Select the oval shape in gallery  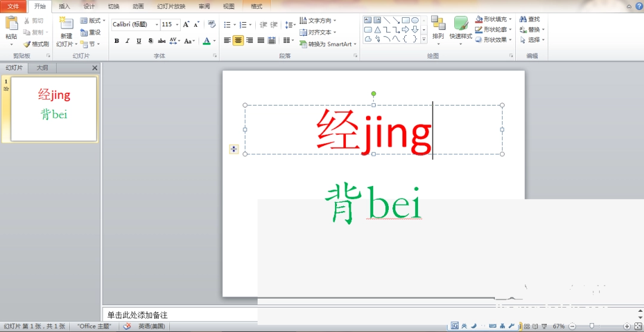point(415,20)
